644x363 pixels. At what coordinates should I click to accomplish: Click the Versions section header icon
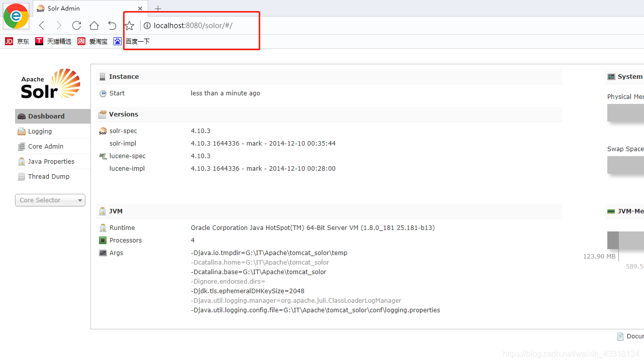point(103,114)
